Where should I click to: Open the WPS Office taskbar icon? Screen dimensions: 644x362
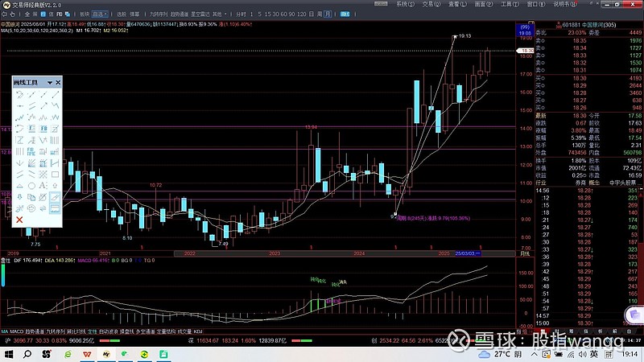pyautogui.click(x=87, y=354)
